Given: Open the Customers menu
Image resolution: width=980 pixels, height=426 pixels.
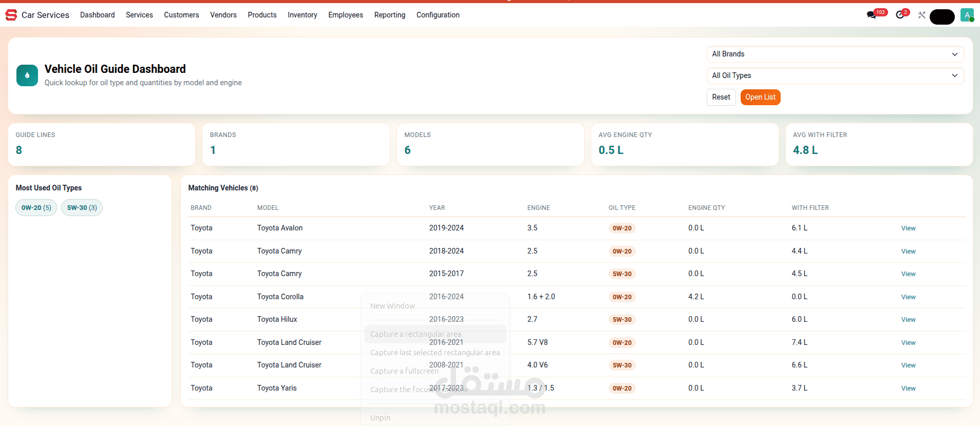Looking at the screenshot, I should (181, 15).
